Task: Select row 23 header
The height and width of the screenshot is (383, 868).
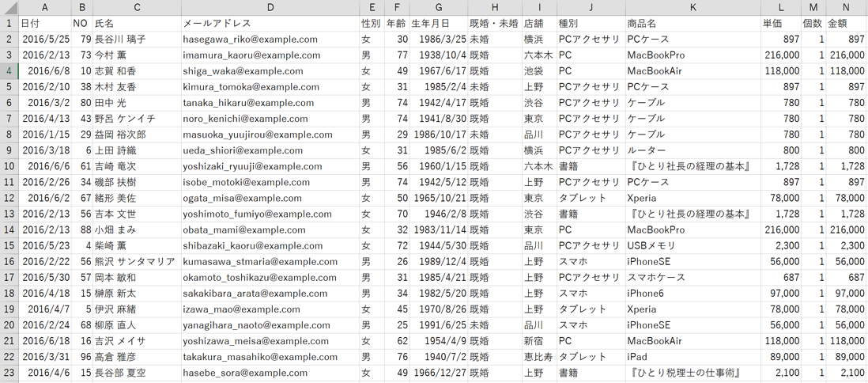Action: click(x=9, y=373)
